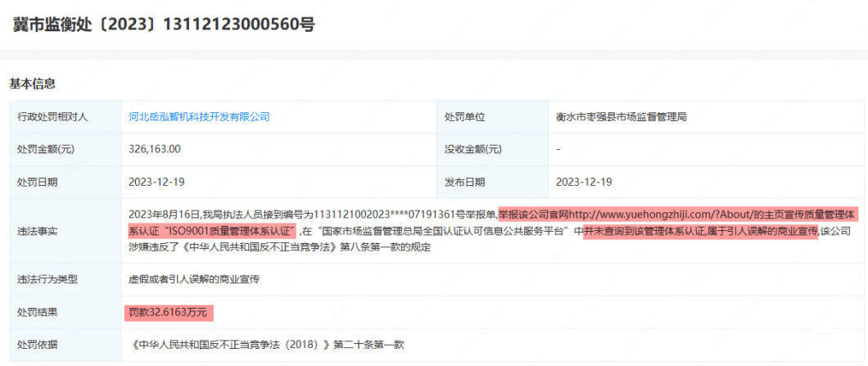Click the penalty amount 326,163.00
This screenshot has height=366, width=868.
click(155, 150)
